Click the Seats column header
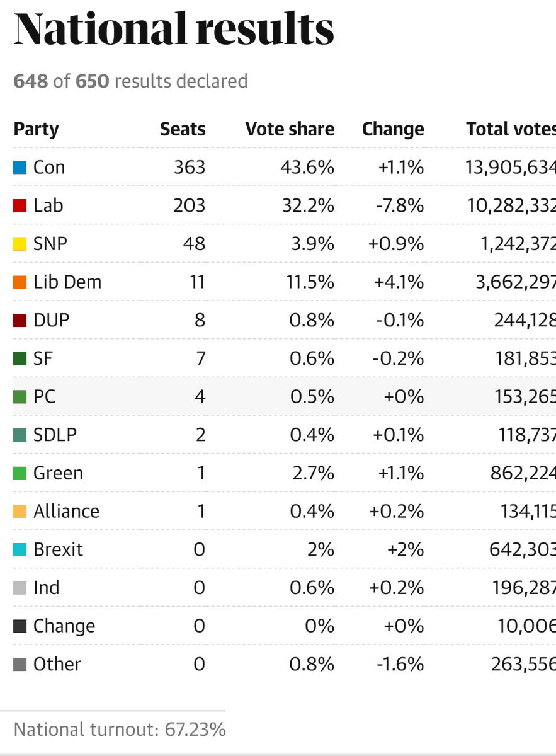 click(183, 129)
